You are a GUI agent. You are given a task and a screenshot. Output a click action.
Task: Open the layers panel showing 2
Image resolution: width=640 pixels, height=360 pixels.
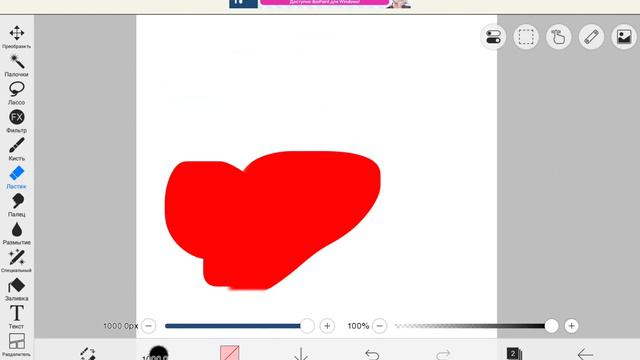point(513,353)
